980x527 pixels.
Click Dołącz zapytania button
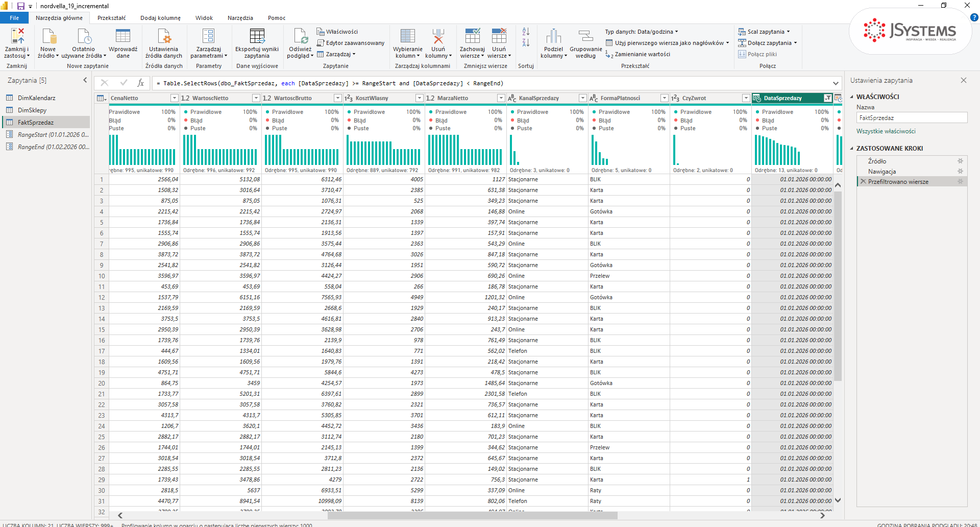tap(767, 43)
